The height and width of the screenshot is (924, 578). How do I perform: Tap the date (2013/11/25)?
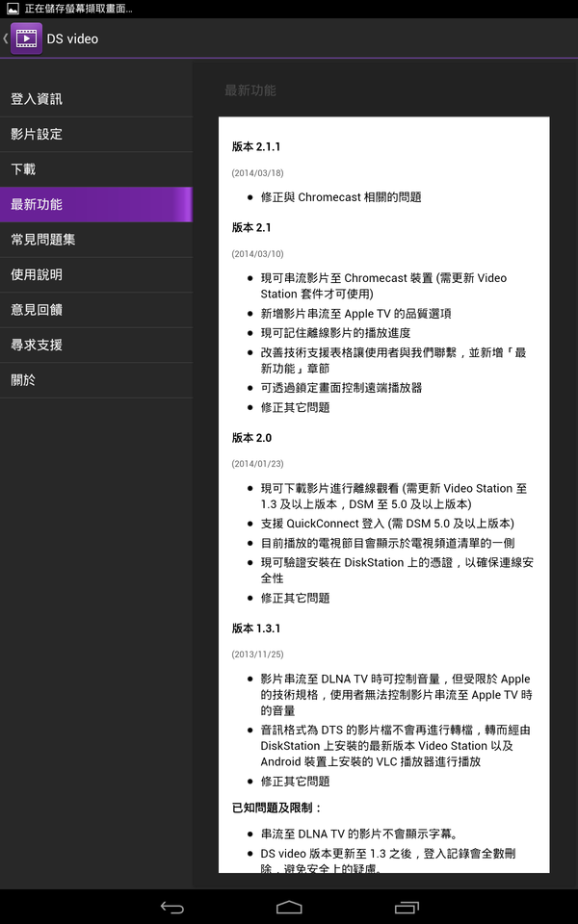point(258,654)
